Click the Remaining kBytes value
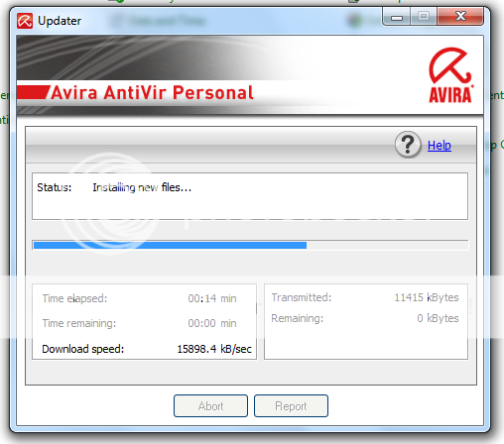Screen dimensions: 504x444 click(438, 318)
